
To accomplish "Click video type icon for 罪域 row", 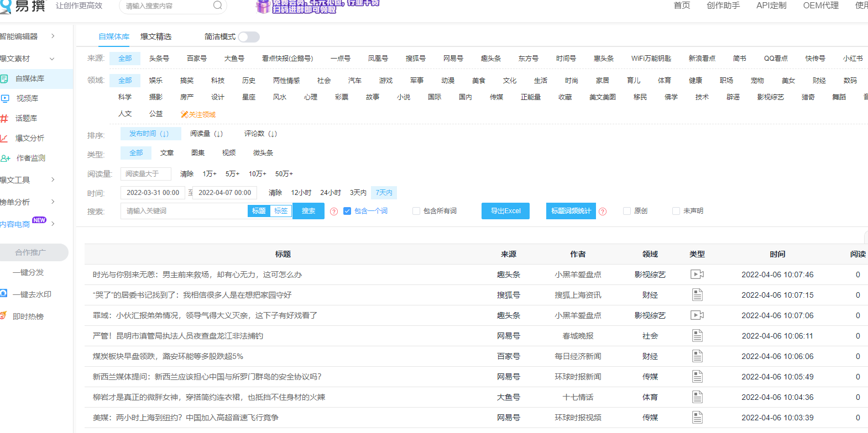I will (x=697, y=315).
